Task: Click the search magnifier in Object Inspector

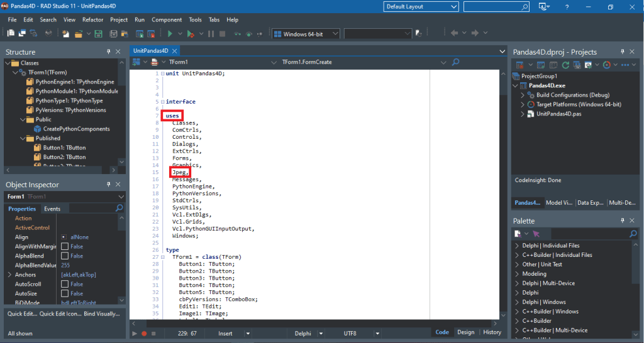Action: (119, 208)
